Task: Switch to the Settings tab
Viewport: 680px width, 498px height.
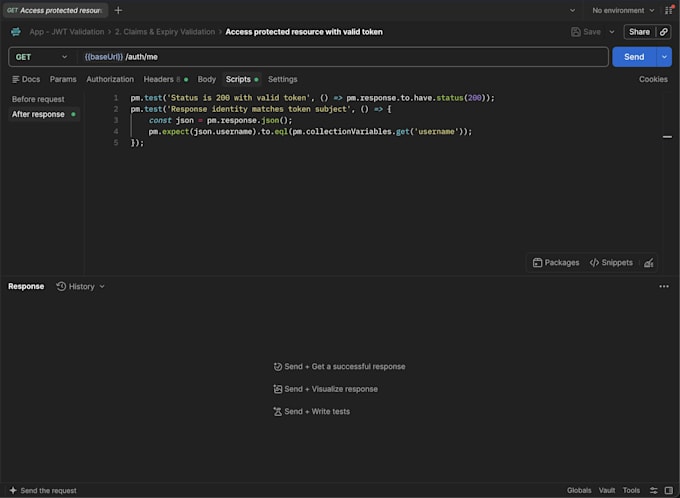Action: coord(282,79)
